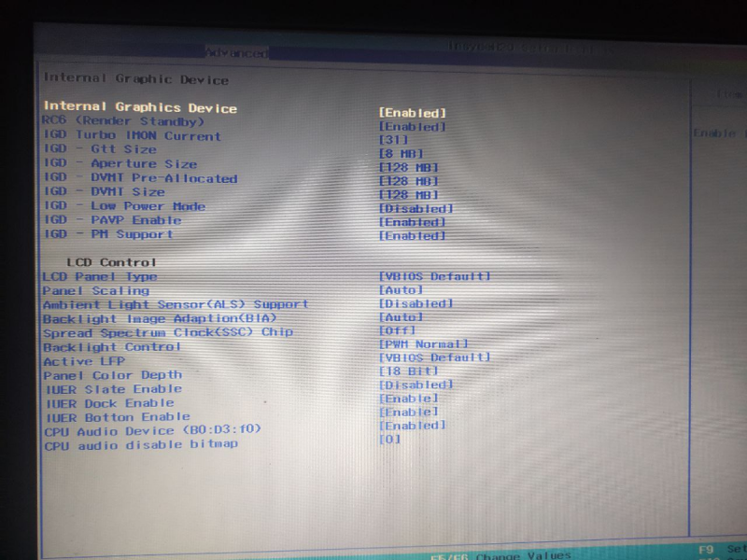747x560 pixels.
Task: Click the F9 key hint in footer
Action: coord(706,551)
